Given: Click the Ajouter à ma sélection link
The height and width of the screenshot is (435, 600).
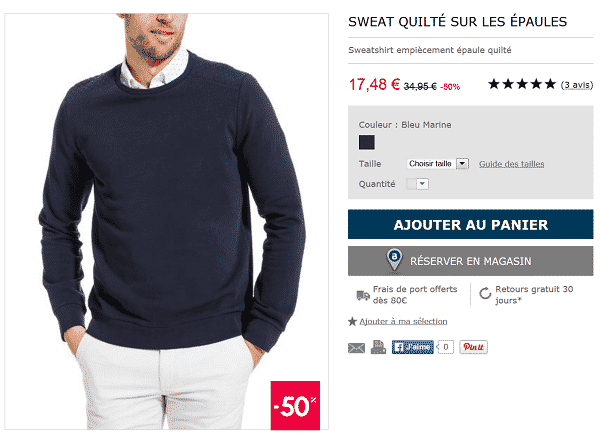Looking at the screenshot, I should [403, 321].
